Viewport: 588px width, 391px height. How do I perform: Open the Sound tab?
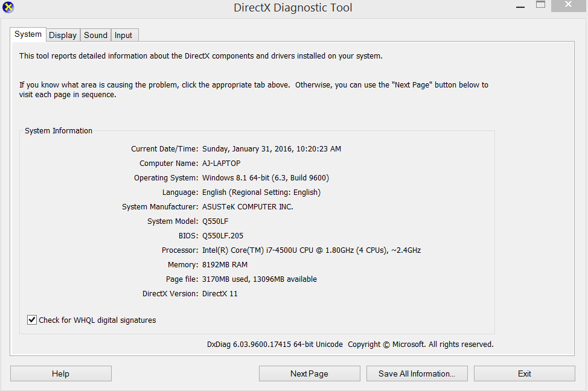pyautogui.click(x=95, y=35)
